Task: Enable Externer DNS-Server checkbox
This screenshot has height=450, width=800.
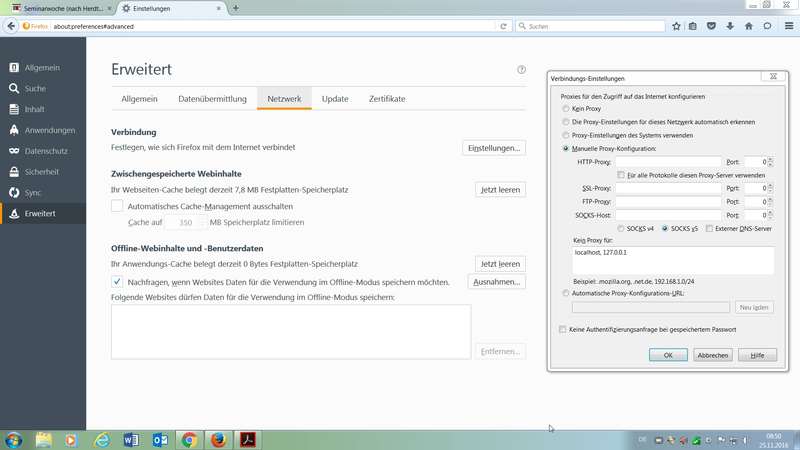Action: coord(709,229)
